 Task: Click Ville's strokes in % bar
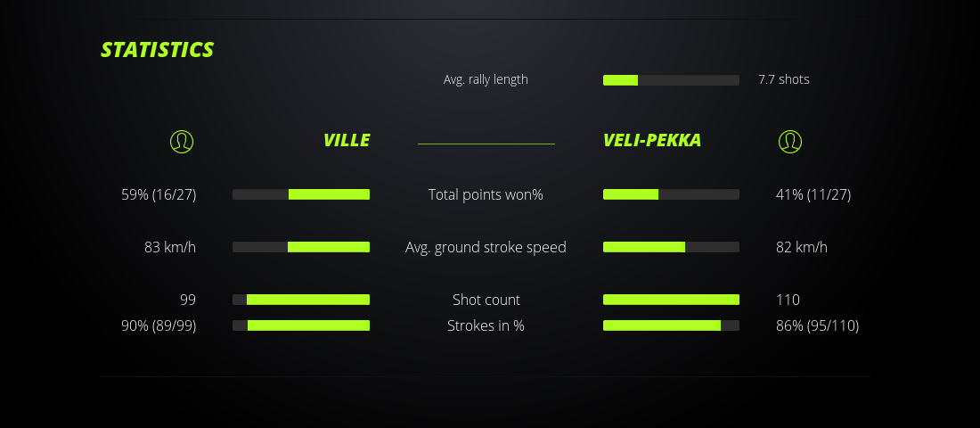coord(301,325)
